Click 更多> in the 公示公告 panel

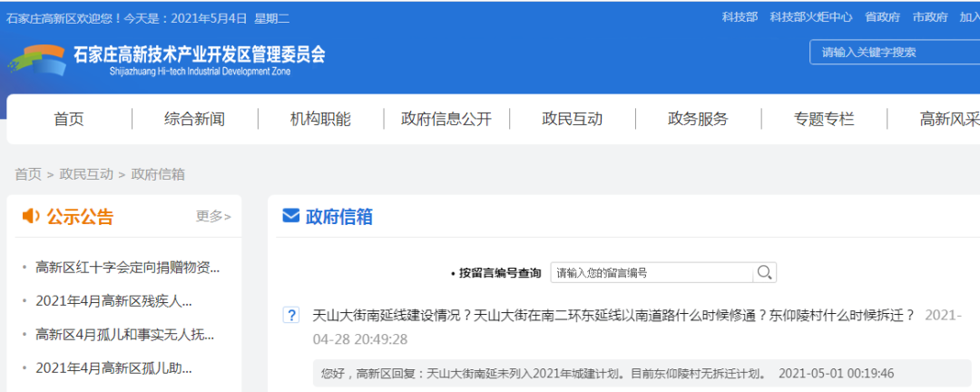click(213, 216)
